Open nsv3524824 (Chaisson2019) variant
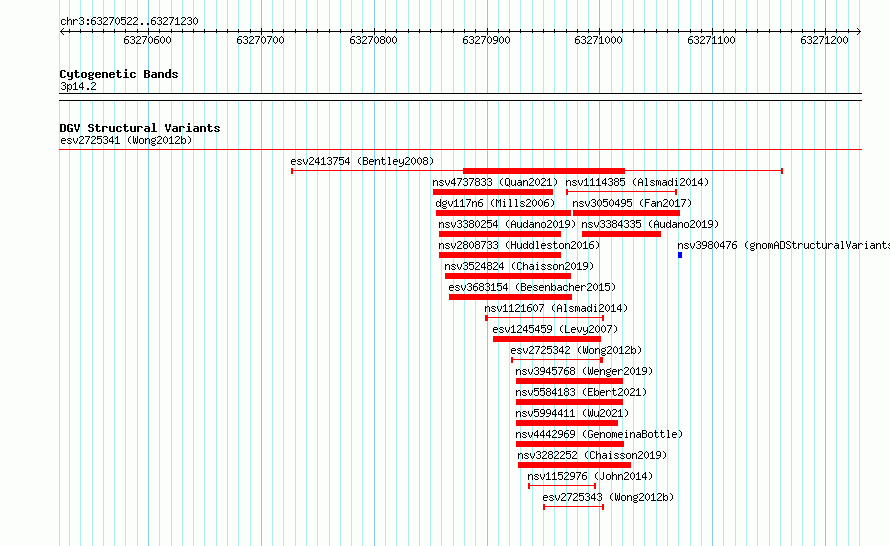 pos(519,266)
